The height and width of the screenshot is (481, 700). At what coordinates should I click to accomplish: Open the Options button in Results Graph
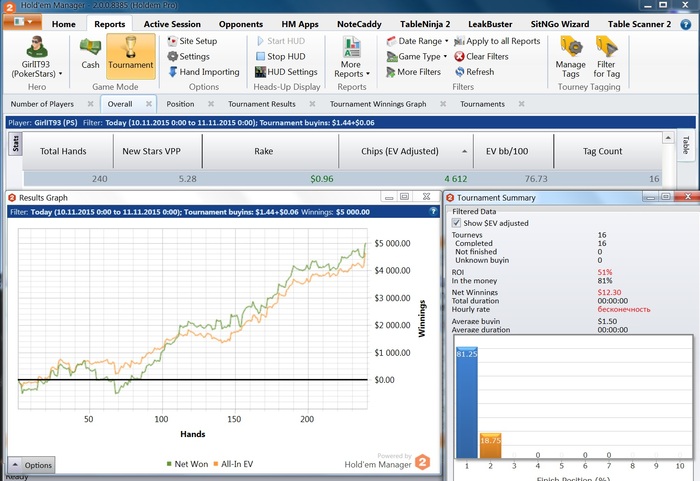click(x=31, y=465)
